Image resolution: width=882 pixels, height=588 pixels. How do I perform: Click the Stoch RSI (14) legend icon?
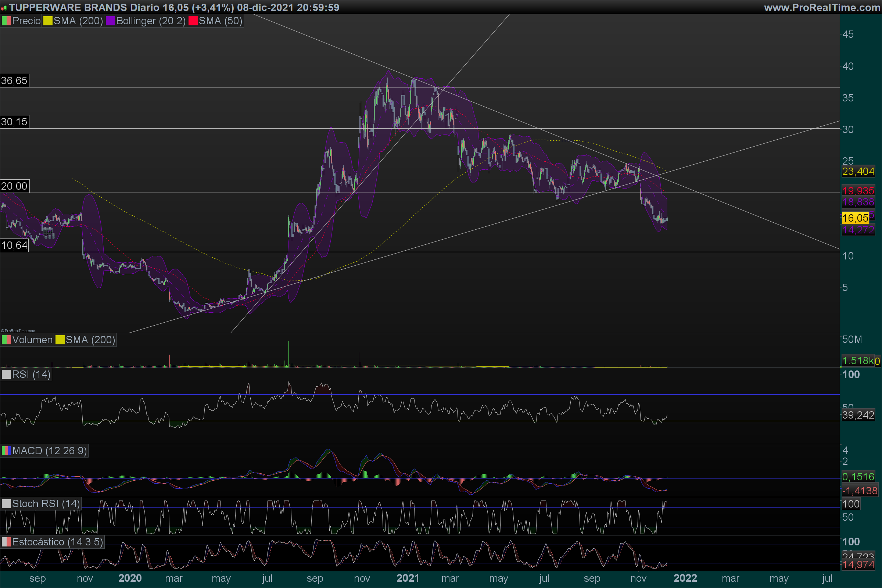click(6, 503)
